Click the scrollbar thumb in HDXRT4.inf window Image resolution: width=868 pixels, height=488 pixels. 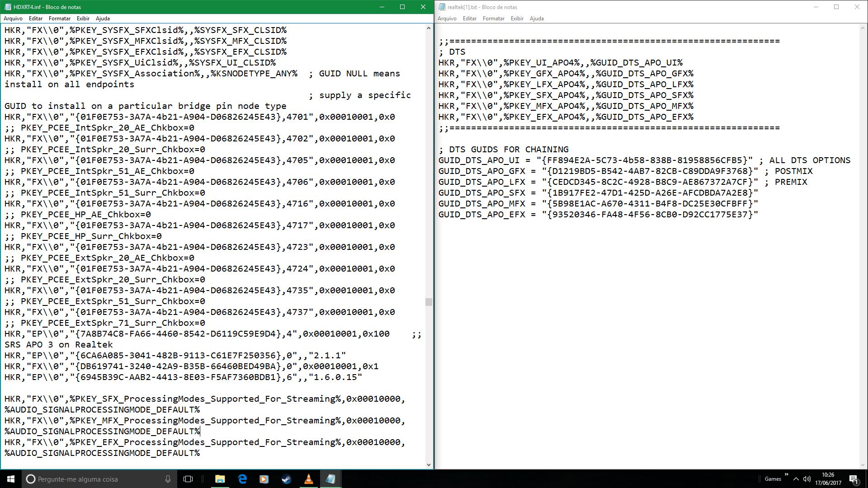429,302
